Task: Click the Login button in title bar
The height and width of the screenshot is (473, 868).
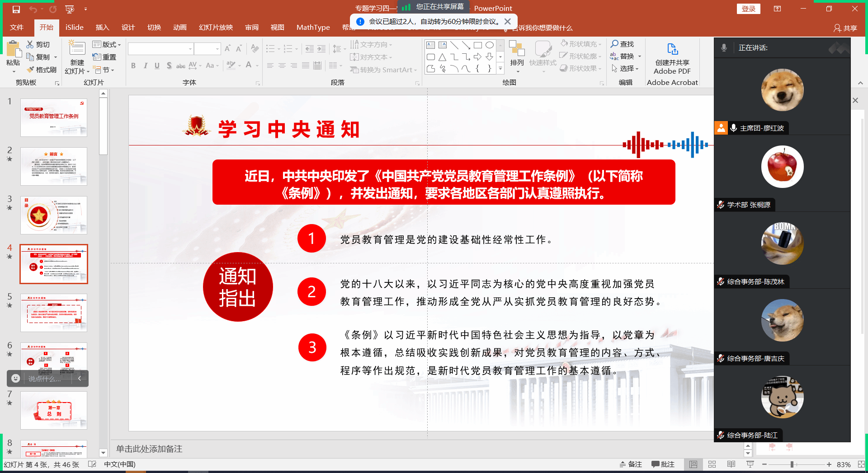Action: coord(748,9)
